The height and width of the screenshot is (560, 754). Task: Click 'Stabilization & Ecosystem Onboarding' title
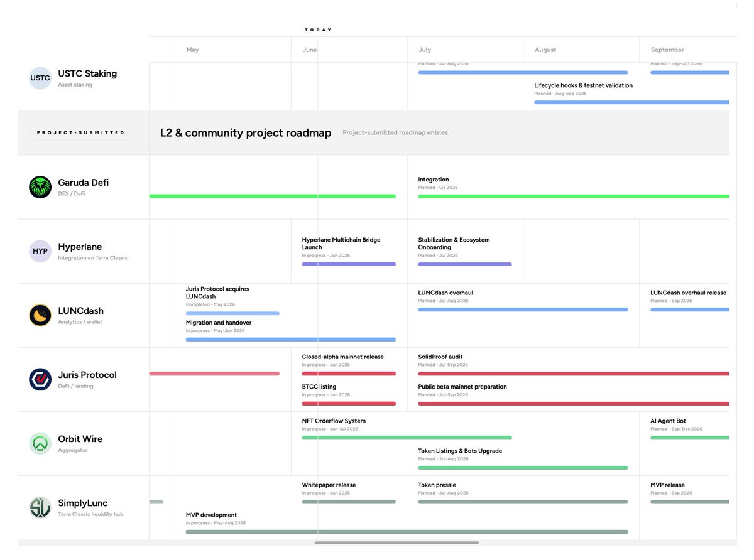click(454, 244)
